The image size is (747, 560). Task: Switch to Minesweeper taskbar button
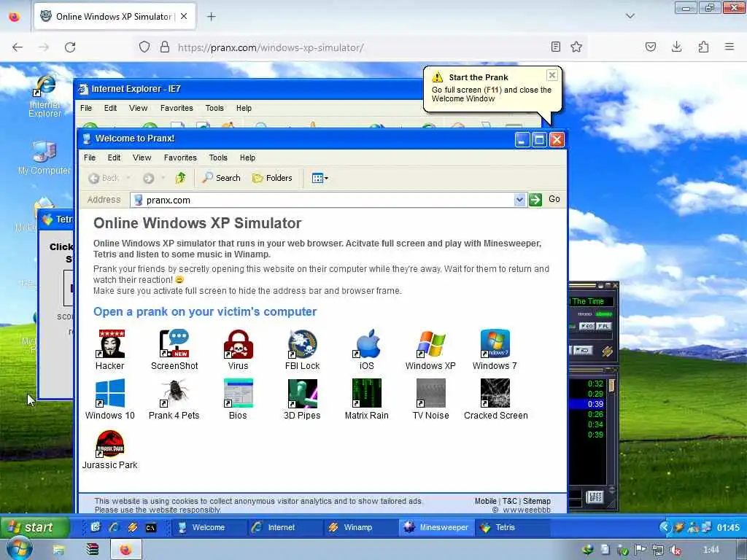[437, 527]
